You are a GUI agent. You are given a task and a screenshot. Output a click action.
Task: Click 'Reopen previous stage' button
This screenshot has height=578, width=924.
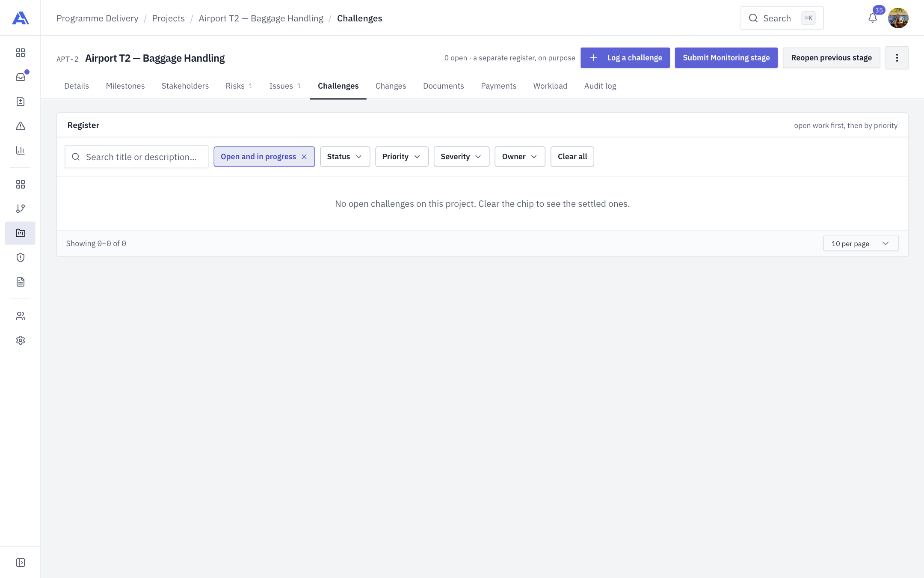tap(831, 58)
